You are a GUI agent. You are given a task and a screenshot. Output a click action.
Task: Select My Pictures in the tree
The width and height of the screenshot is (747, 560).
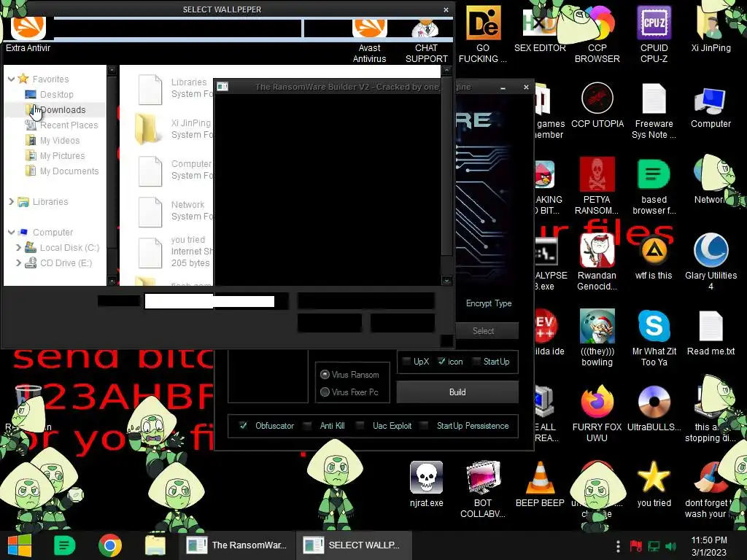click(x=62, y=155)
